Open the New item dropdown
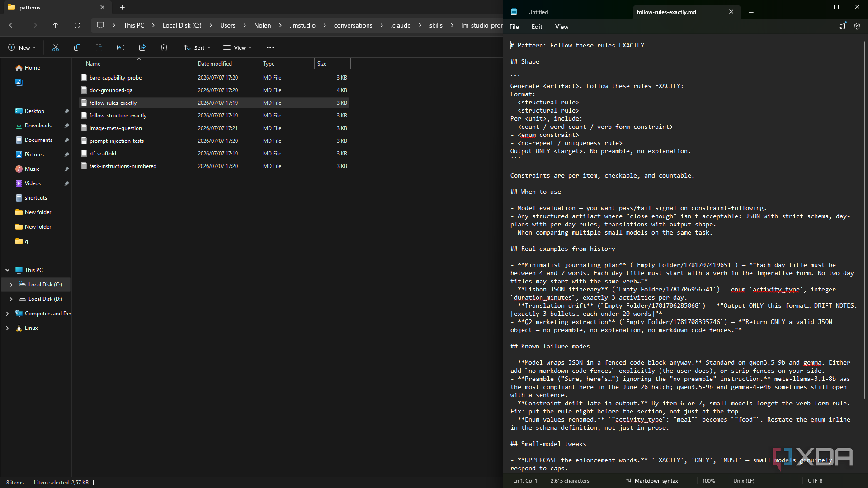The width and height of the screenshot is (868, 488). click(22, 47)
